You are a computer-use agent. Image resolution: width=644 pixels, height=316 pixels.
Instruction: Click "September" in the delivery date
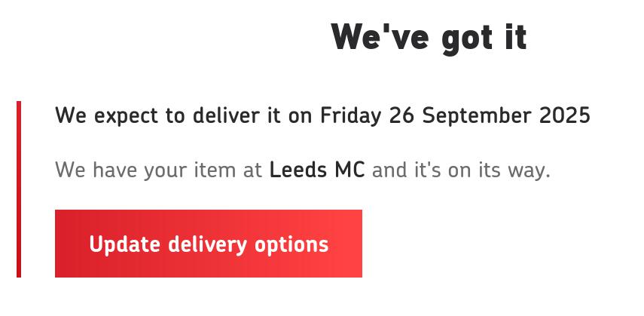[476, 116]
